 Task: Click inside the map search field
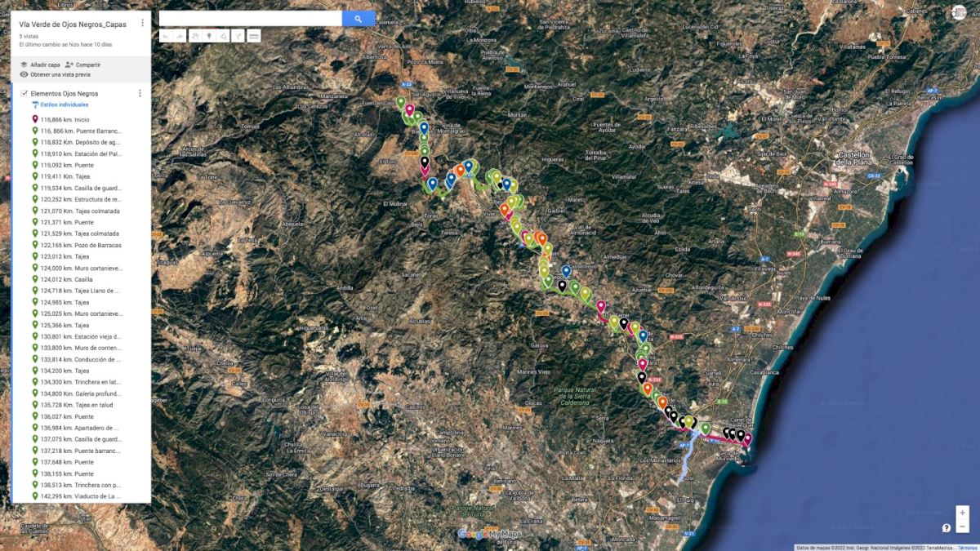tap(251, 19)
